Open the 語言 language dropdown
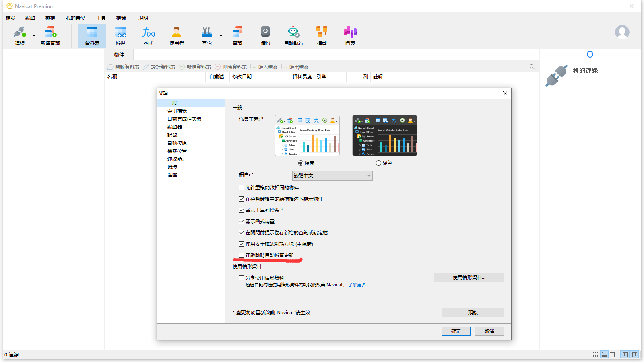The width and height of the screenshot is (644, 362). [x=332, y=175]
